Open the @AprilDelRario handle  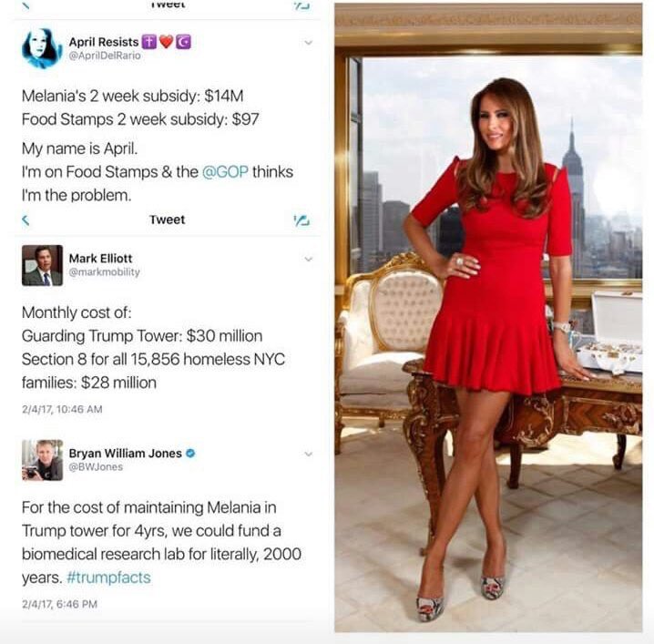[x=105, y=56]
